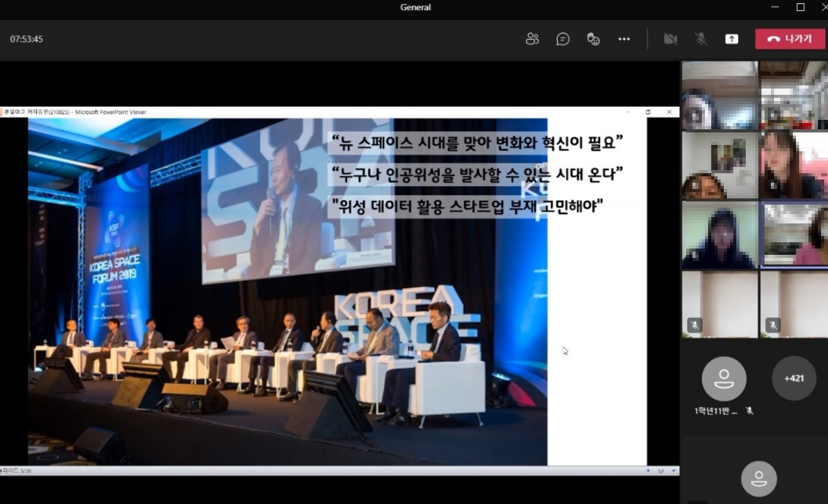Click the 1학년11반 name label
This screenshot has width=828, height=504.
(716, 411)
